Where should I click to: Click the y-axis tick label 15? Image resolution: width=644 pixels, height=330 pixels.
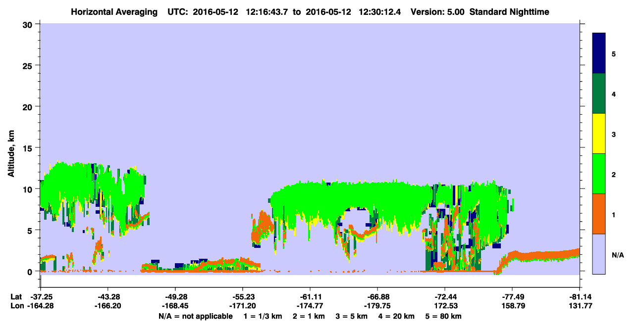29,147
